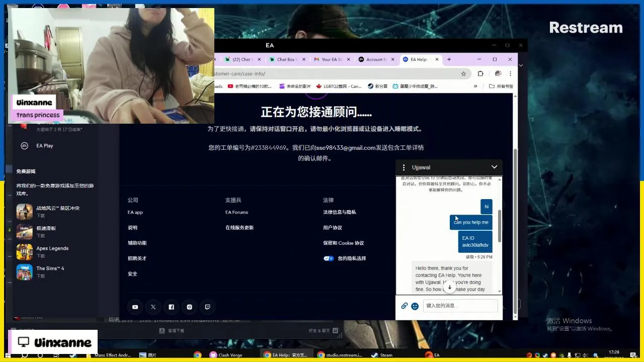Open the Mass Effect Andromeda taskbar item

pos(108,355)
